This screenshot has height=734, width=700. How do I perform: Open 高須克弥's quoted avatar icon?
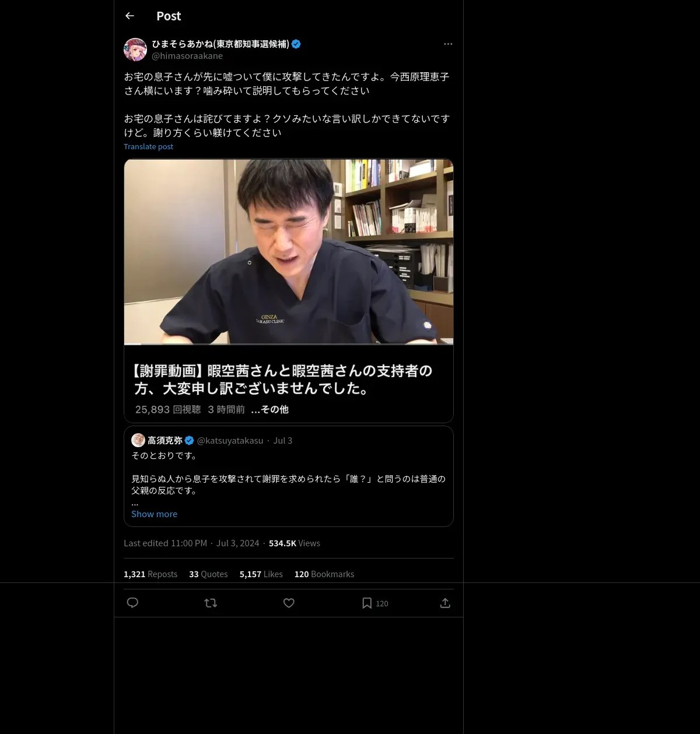pos(138,440)
